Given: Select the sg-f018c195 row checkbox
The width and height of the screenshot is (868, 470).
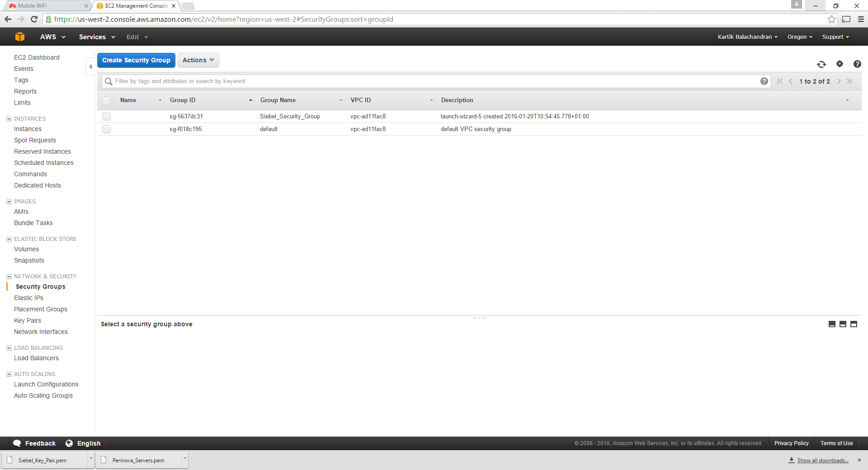Looking at the screenshot, I should coord(106,129).
